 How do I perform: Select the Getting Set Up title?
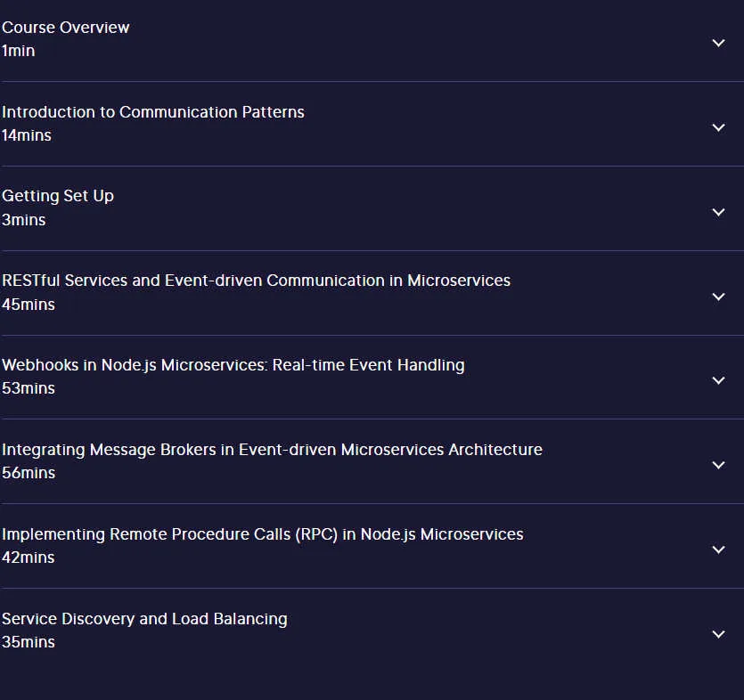(x=57, y=196)
